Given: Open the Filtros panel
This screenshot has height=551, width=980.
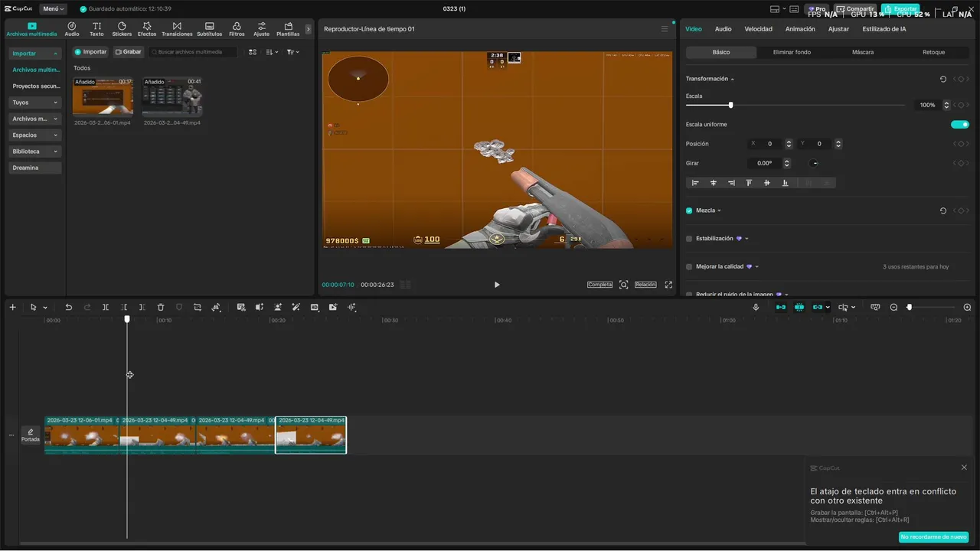Looking at the screenshot, I should tap(237, 29).
